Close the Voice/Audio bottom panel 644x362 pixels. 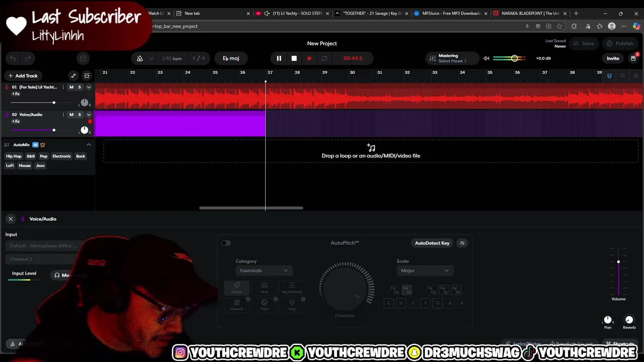point(11,219)
